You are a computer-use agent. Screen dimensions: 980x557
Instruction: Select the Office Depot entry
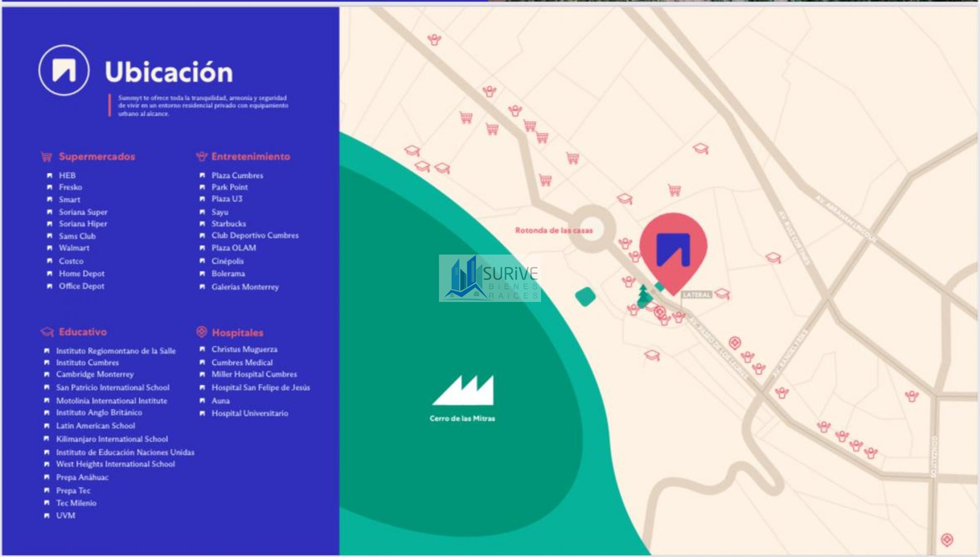coord(82,286)
